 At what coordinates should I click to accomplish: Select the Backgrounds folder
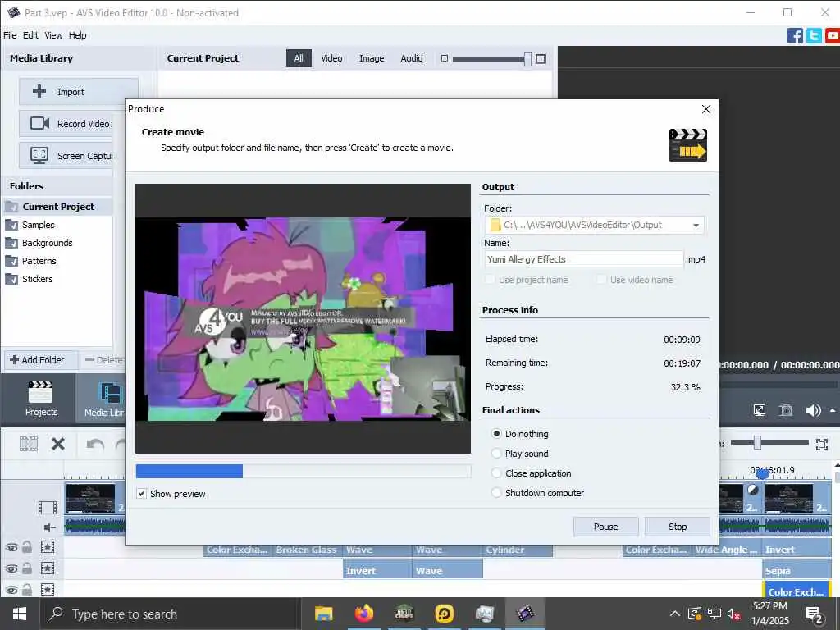click(47, 243)
